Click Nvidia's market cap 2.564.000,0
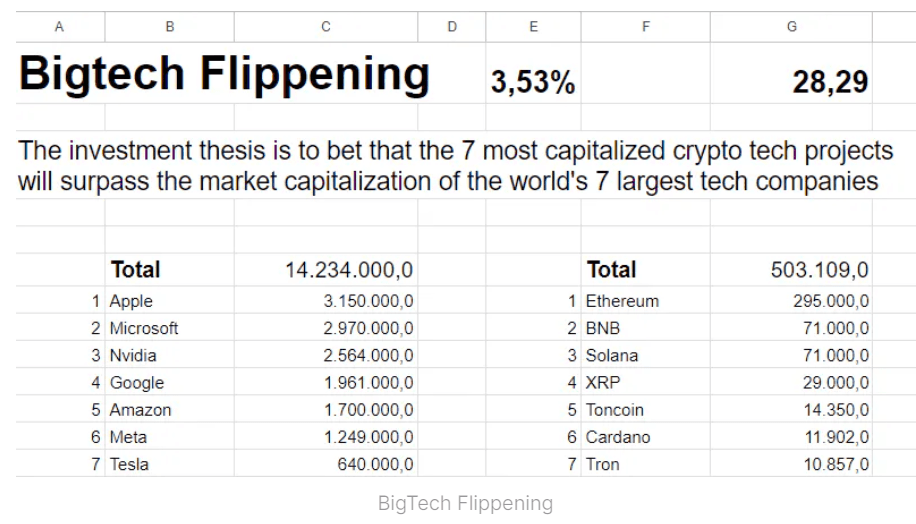The width and height of the screenshot is (916, 524). [368, 355]
